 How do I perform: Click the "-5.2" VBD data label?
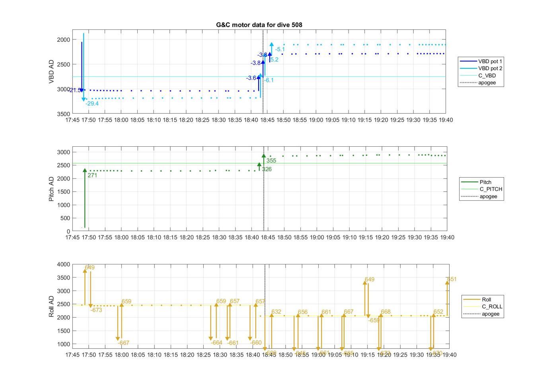coord(273,60)
